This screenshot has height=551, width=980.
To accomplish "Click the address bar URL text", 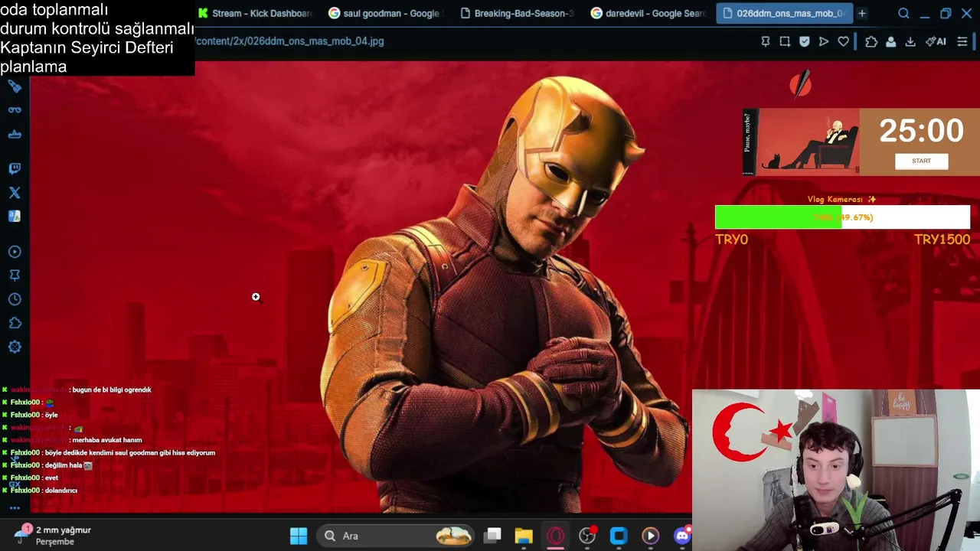I will pyautogui.click(x=289, y=41).
